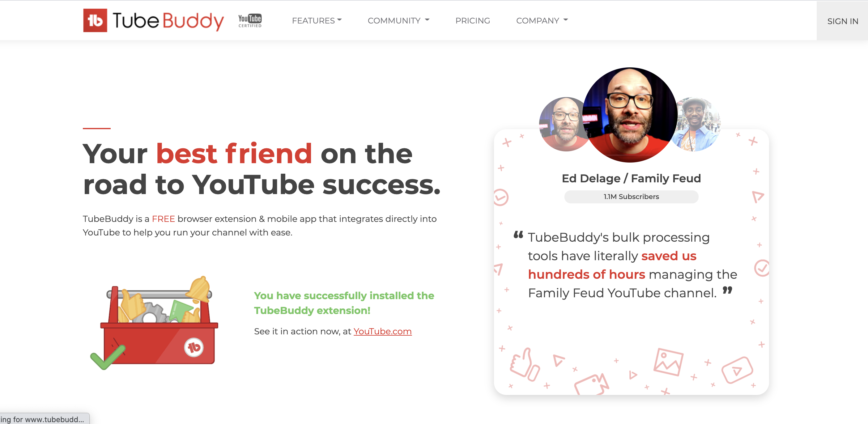Click the thumbs-up doodle in testimonial card

525,364
